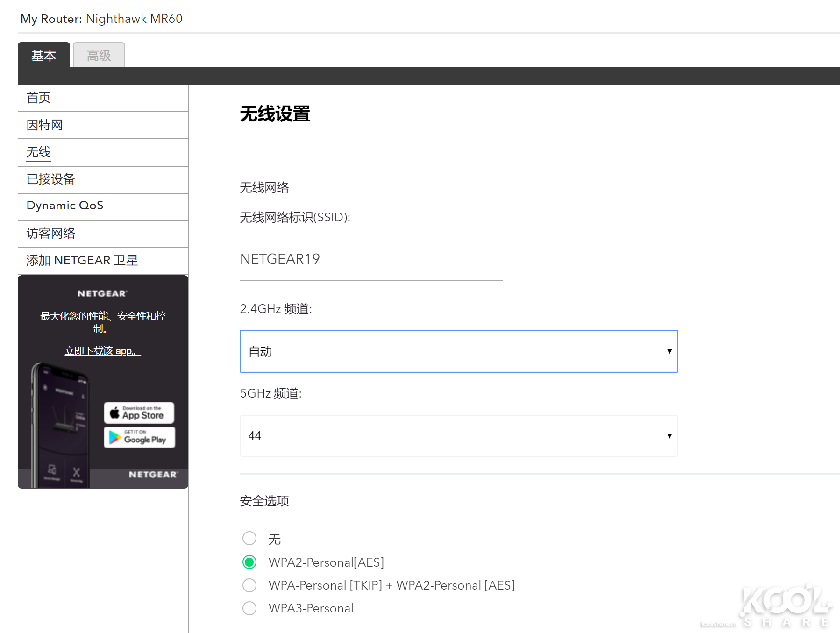The image size is (840, 633).
Task: Open the 首页 menu item
Action: click(x=103, y=98)
